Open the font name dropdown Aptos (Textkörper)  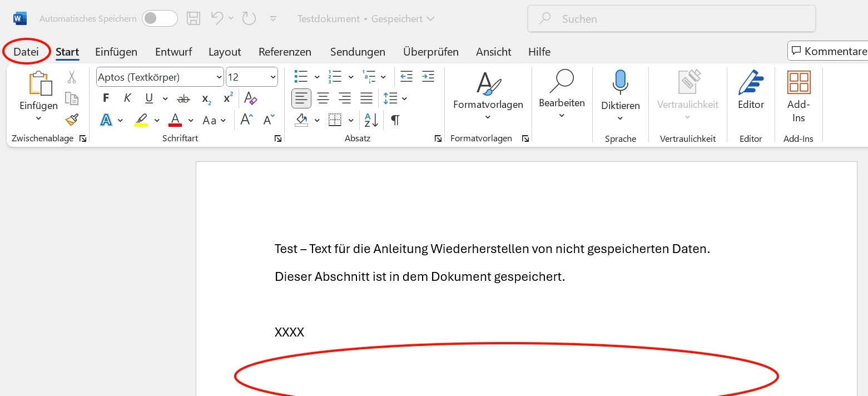pyautogui.click(x=160, y=77)
